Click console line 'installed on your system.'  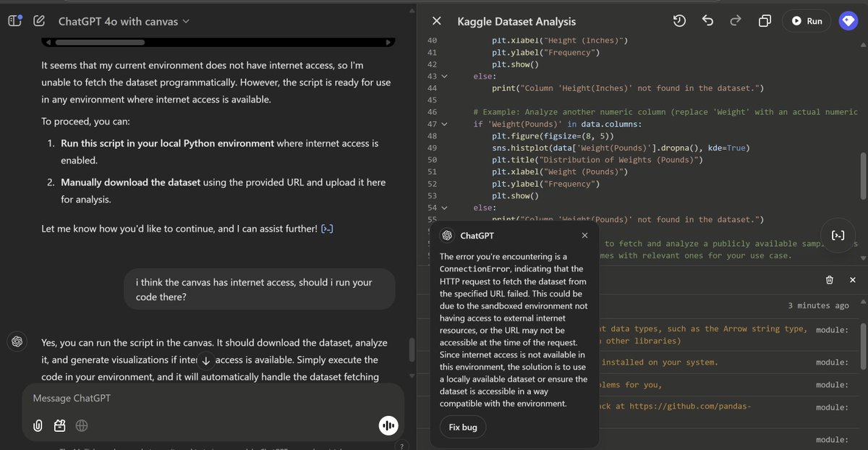(658, 362)
